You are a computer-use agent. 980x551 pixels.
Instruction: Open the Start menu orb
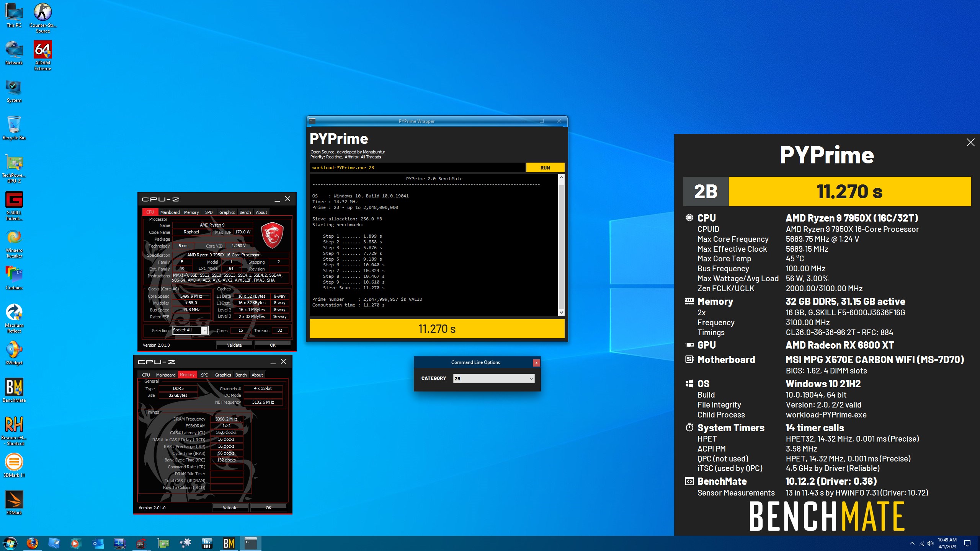10,543
